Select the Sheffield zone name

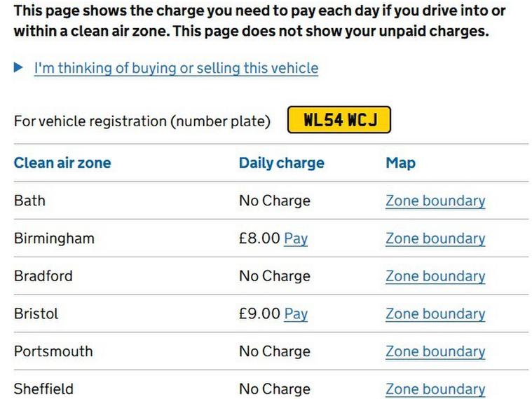(43, 389)
